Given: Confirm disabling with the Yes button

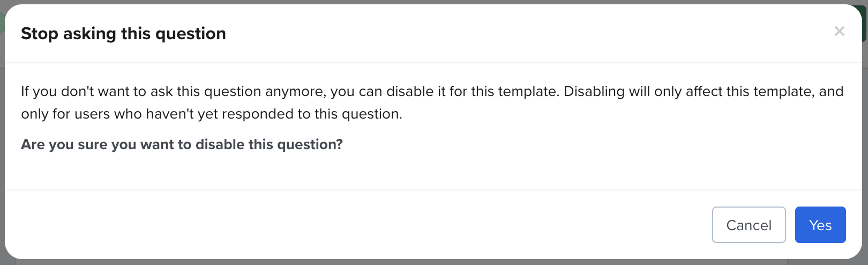Looking at the screenshot, I should pyautogui.click(x=820, y=225).
